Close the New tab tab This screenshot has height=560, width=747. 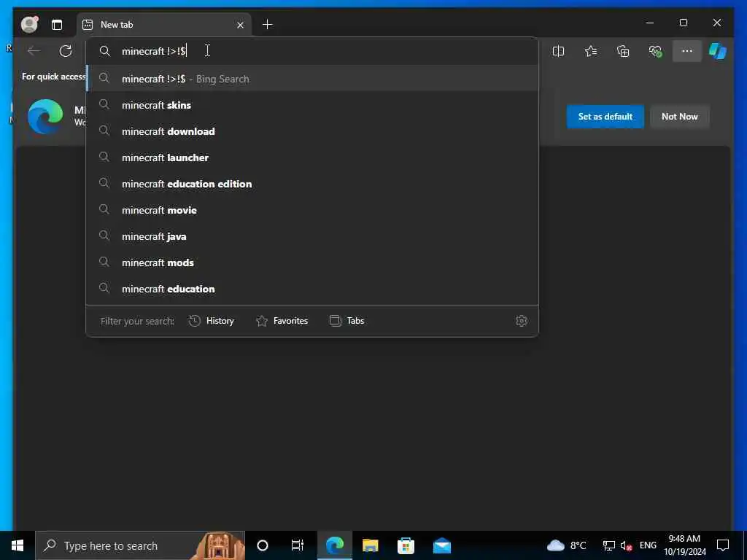coord(240,25)
